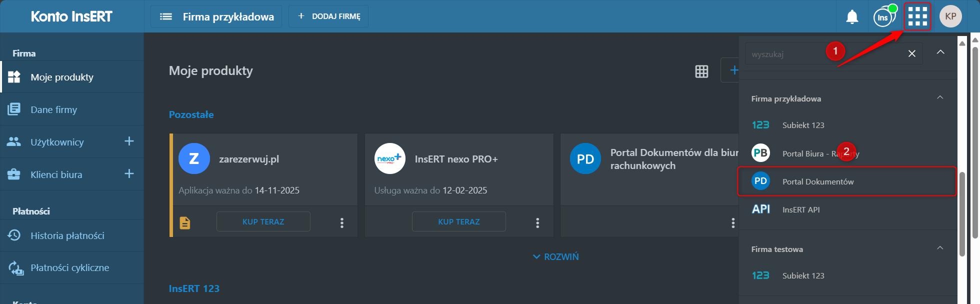980x304 pixels.
Task: Switch to grid view of products
Action: [x=701, y=71]
